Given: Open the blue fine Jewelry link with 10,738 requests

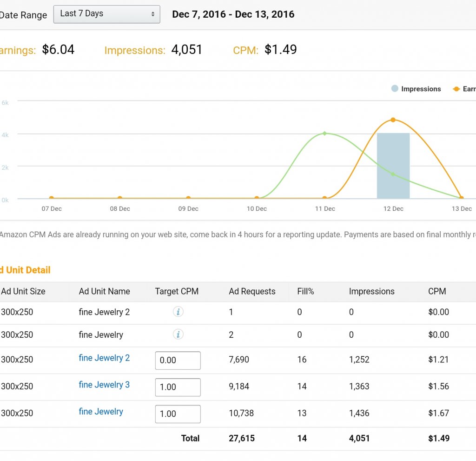Looking at the screenshot, I should point(101,412).
